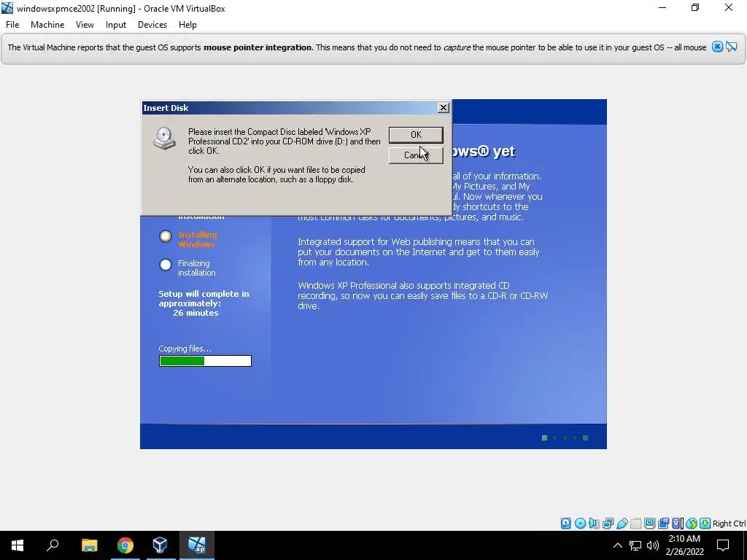Click the don't-show-again notification icon
Viewport: 747px width, 560px height.
(731, 47)
